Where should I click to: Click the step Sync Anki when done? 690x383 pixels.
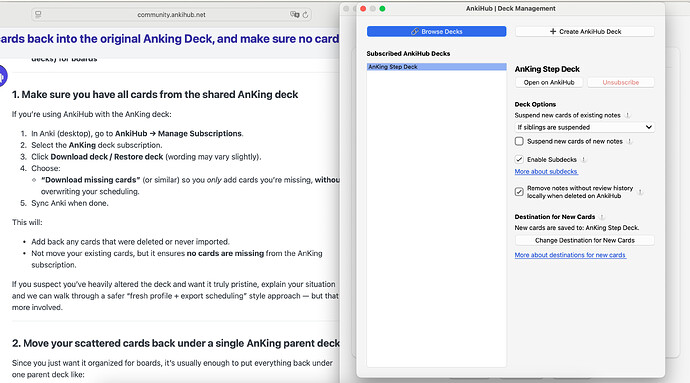point(70,203)
